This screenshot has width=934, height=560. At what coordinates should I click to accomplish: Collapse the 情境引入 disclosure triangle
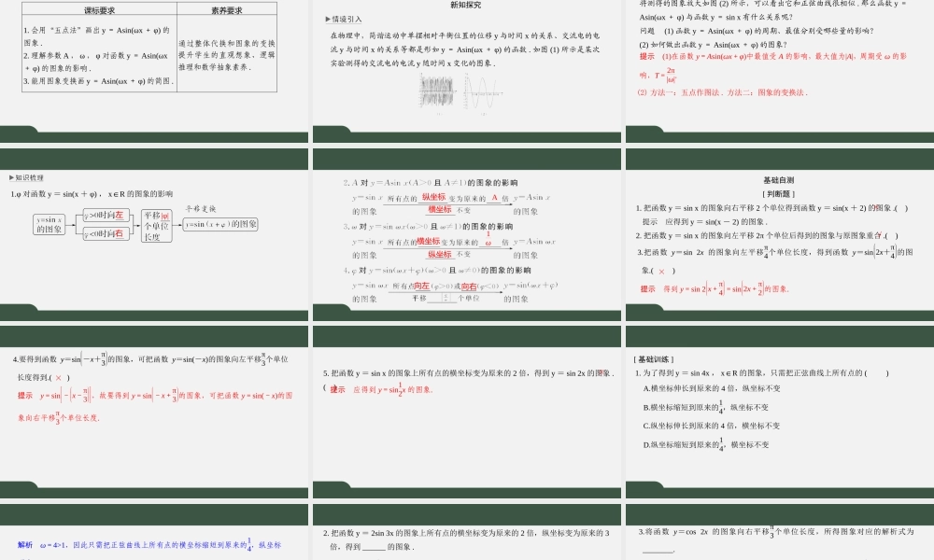(327, 17)
